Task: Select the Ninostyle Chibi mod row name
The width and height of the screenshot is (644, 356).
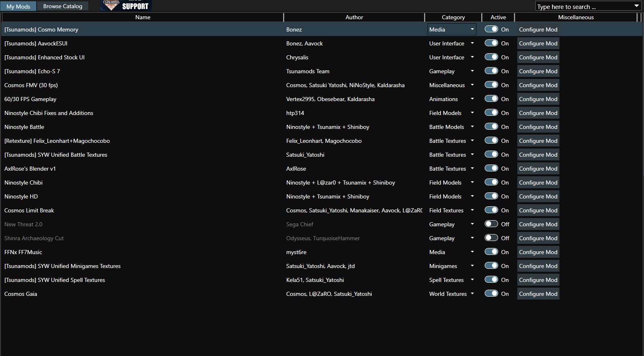Action: pyautogui.click(x=23, y=183)
